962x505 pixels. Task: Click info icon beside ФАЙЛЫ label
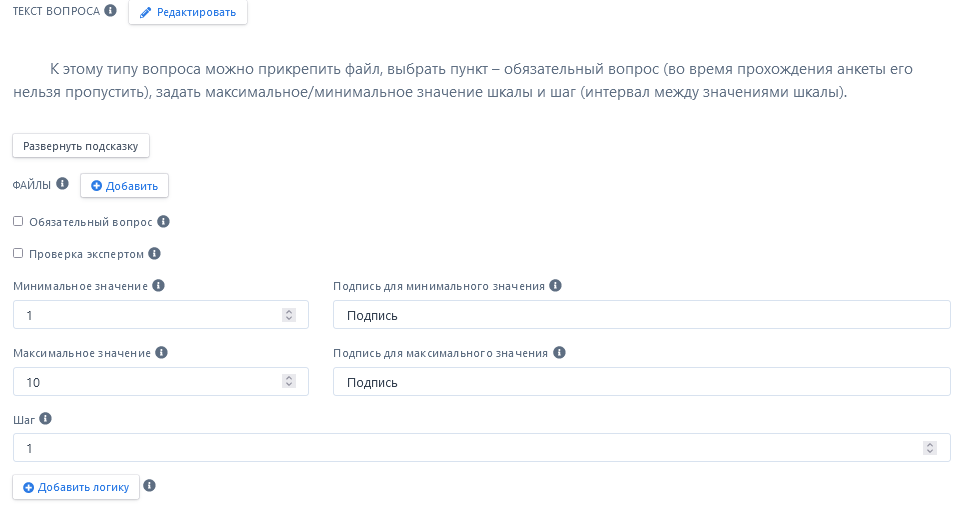[62, 184]
